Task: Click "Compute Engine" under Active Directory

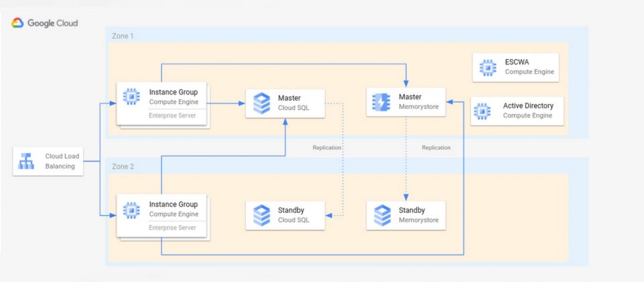Action: coord(527,115)
